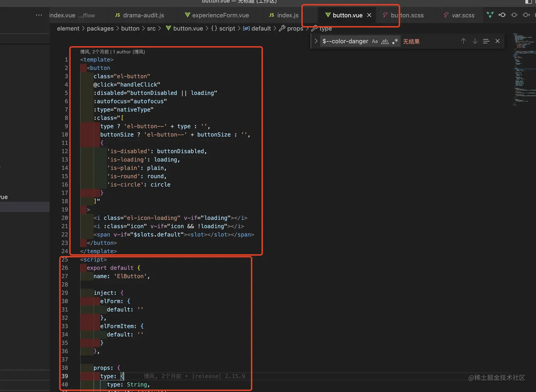The height and width of the screenshot is (392, 536).
Task: Click "'is-circle': circle" on line 16
Action: 139,184
